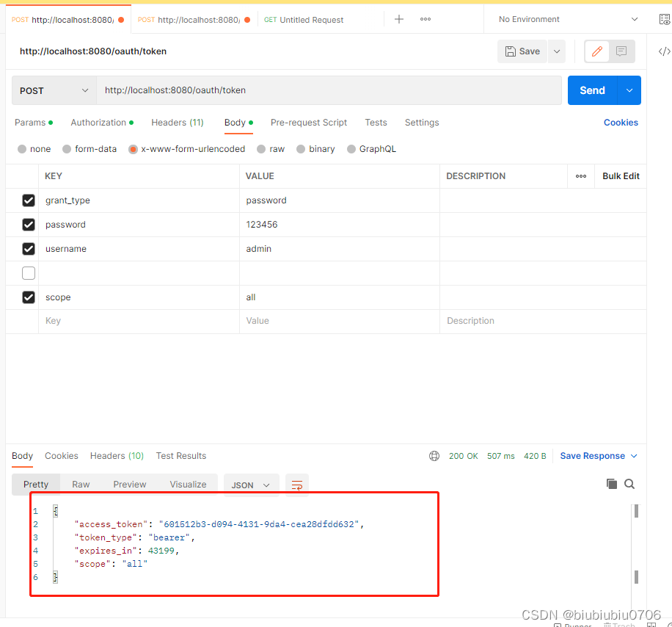This screenshot has width=672, height=627.
Task: Uncheck the grant_type parameter
Action: [28, 200]
